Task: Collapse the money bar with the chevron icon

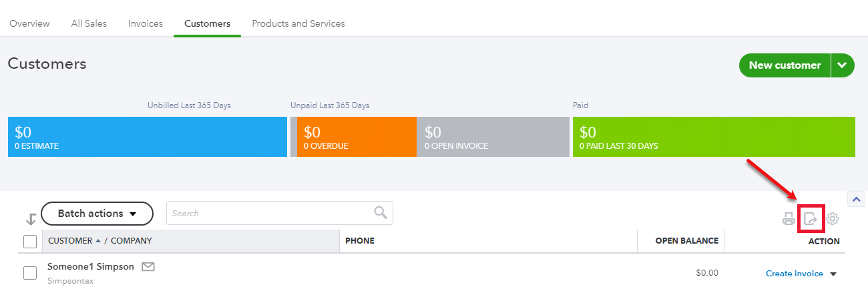Action: (x=856, y=199)
